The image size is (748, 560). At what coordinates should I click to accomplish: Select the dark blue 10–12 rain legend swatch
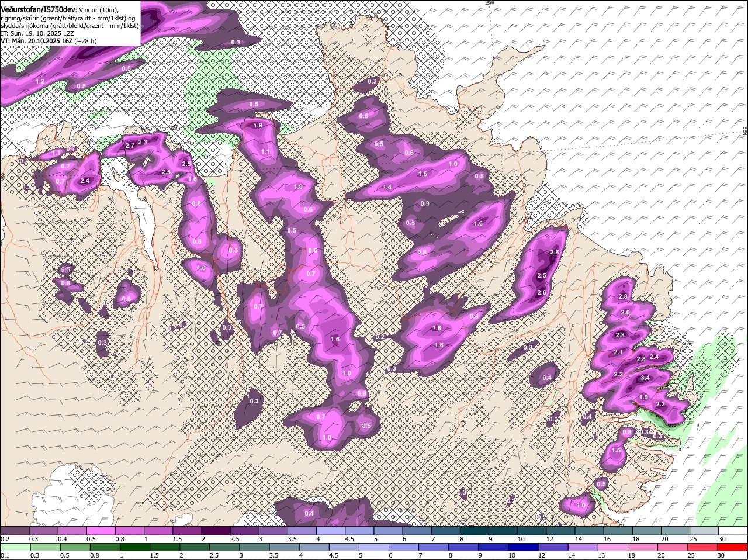524,547
